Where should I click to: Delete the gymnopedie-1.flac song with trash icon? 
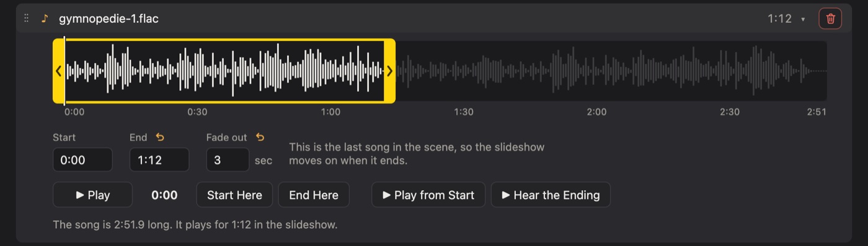click(x=830, y=19)
